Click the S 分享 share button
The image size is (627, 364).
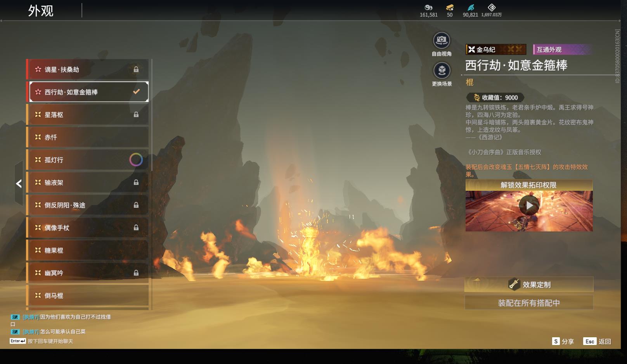tap(563, 341)
